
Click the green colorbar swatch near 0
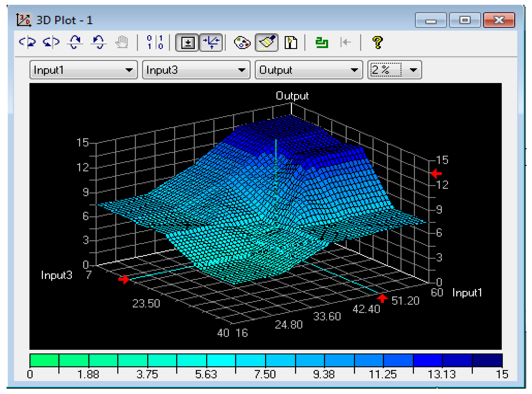tap(44, 360)
